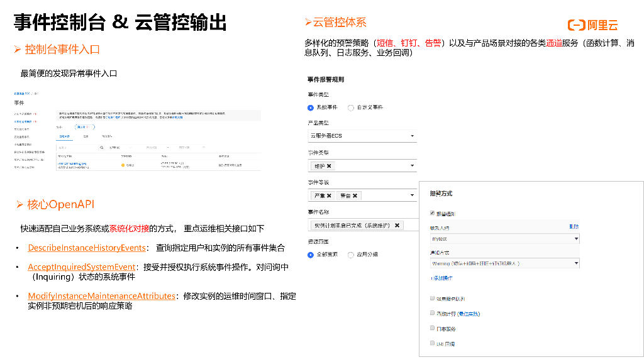The height and width of the screenshot is (362, 644).
Task: Select 应用分组 resource scope radio
Action: pos(351,255)
